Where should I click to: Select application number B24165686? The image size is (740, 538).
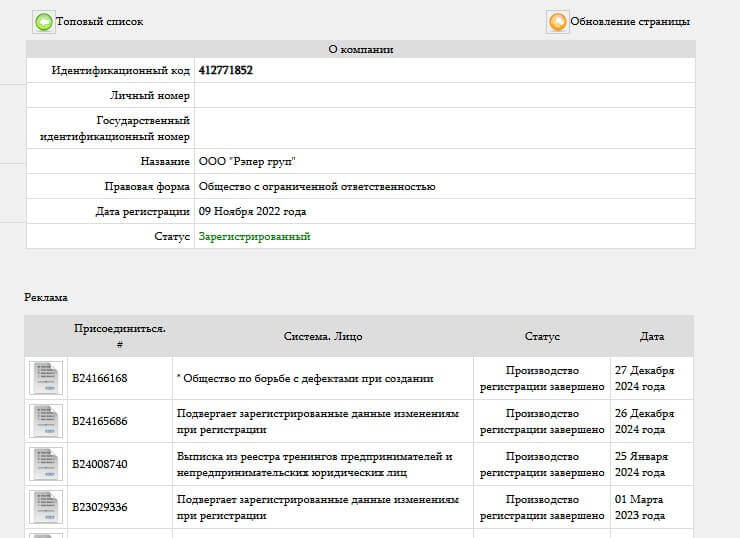tap(100, 421)
